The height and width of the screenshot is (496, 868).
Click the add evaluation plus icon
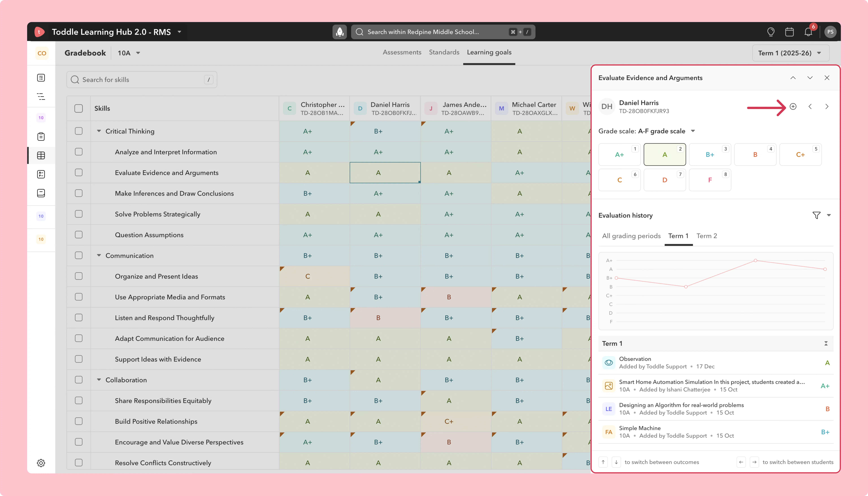793,106
